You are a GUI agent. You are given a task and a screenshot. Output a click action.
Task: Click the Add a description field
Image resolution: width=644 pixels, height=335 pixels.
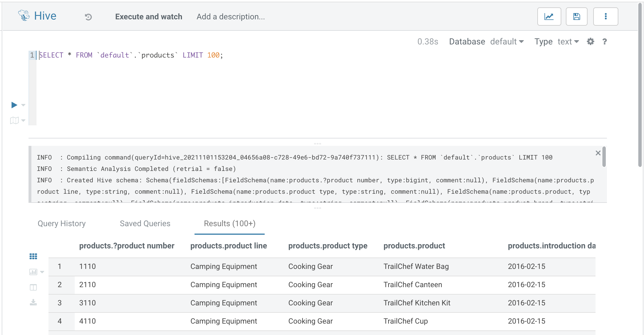pyautogui.click(x=231, y=17)
